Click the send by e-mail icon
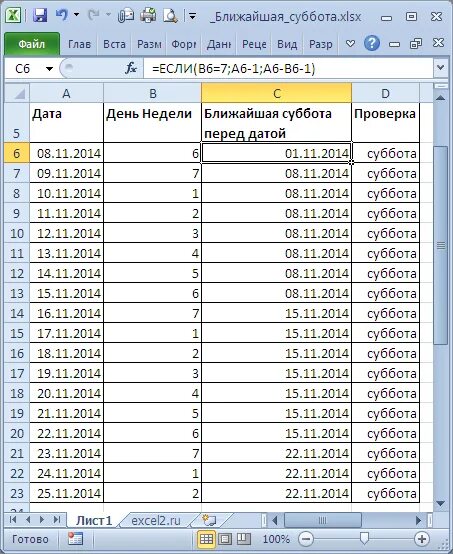This screenshot has width=453, height=554. tap(125, 16)
